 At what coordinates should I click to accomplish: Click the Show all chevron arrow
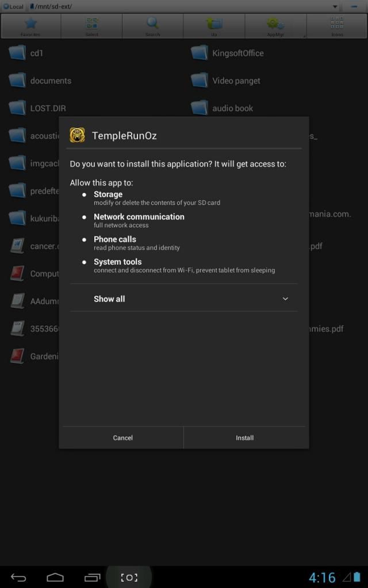click(285, 299)
